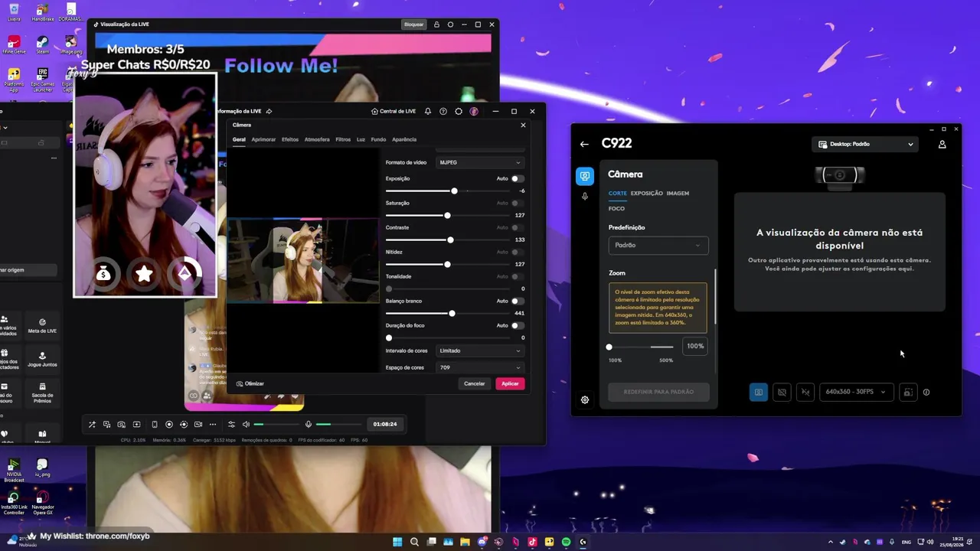Open the 640x360 - 30FPS resolution dropdown
980x551 pixels.
tap(856, 392)
